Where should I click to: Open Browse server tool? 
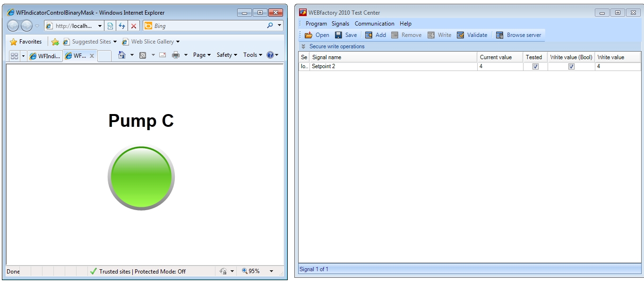[x=499, y=35]
